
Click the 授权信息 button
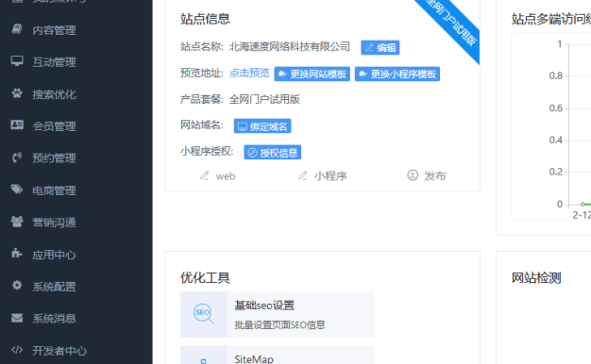click(273, 153)
